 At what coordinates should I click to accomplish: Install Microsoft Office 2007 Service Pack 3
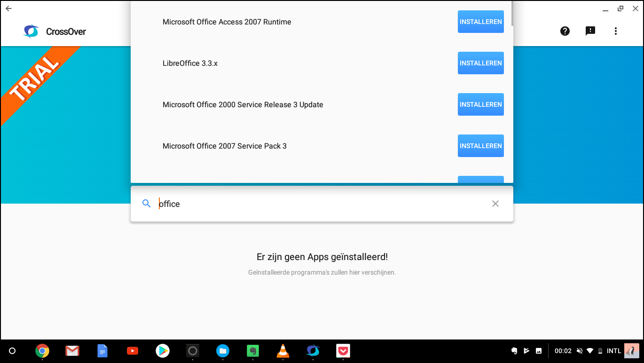coord(480,146)
